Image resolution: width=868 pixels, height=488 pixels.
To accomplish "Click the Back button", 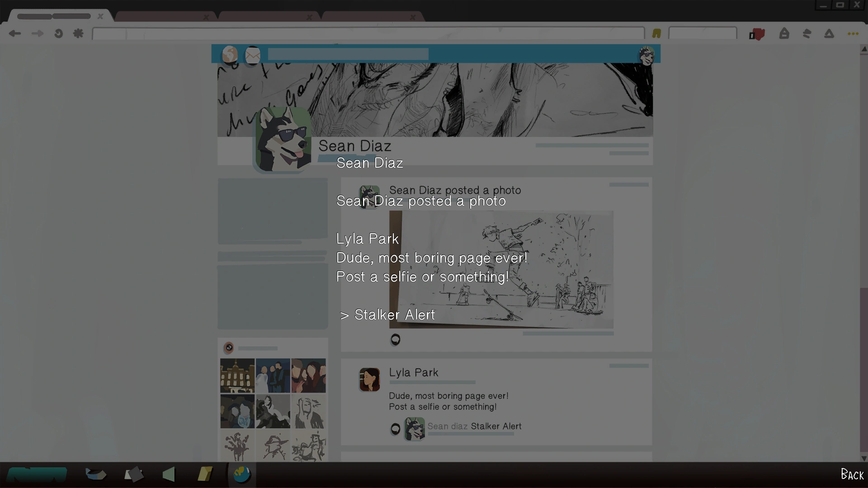I will (852, 474).
